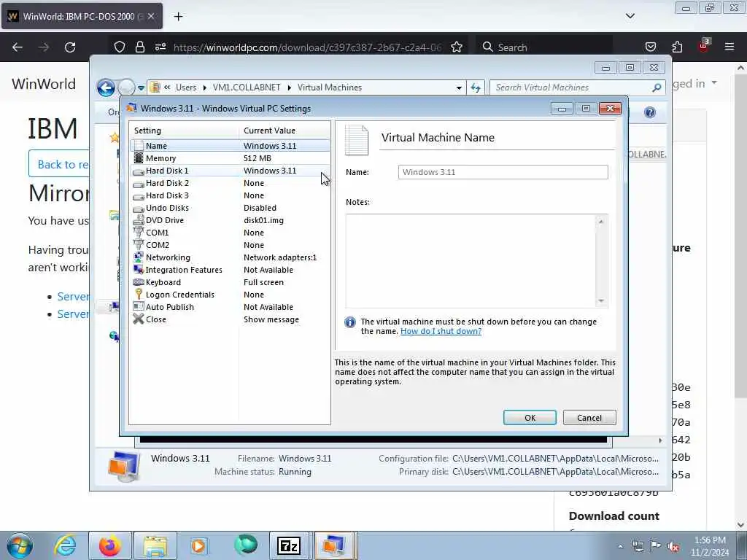
Task: Click 'Users' in the breadcrumb path
Action: (x=186, y=87)
